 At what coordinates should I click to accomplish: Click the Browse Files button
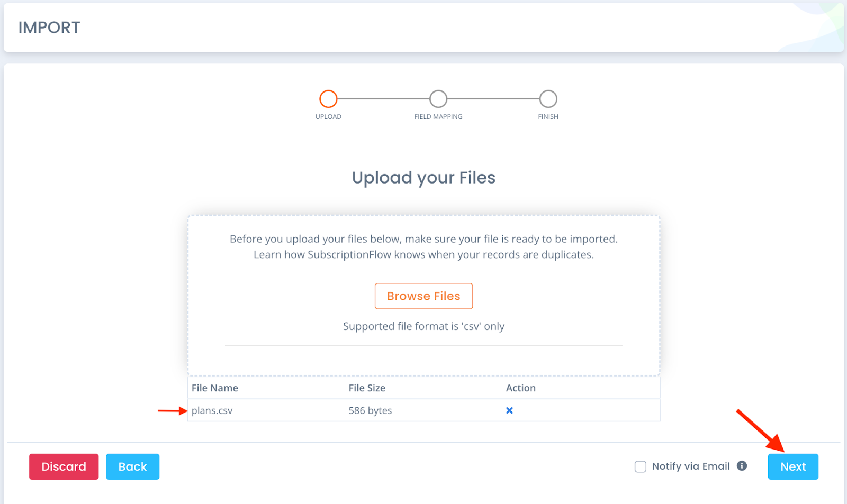click(x=424, y=296)
